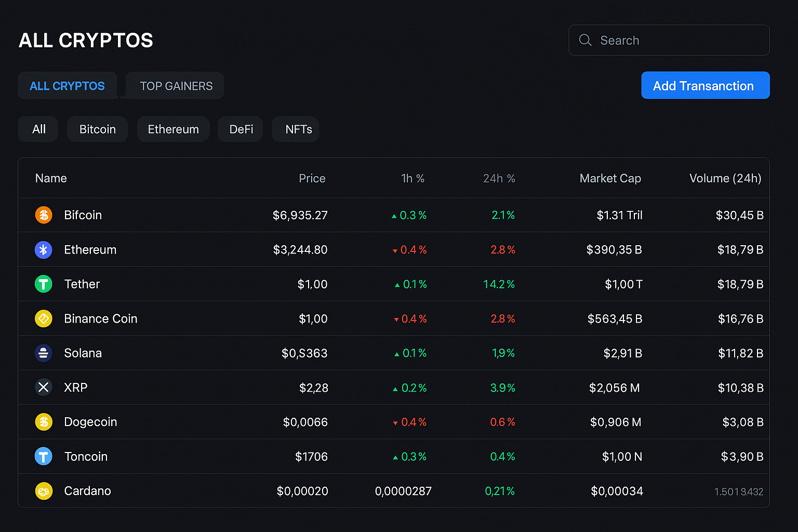Sort by the Market Cap column header
The height and width of the screenshot is (532, 798).
(x=610, y=178)
